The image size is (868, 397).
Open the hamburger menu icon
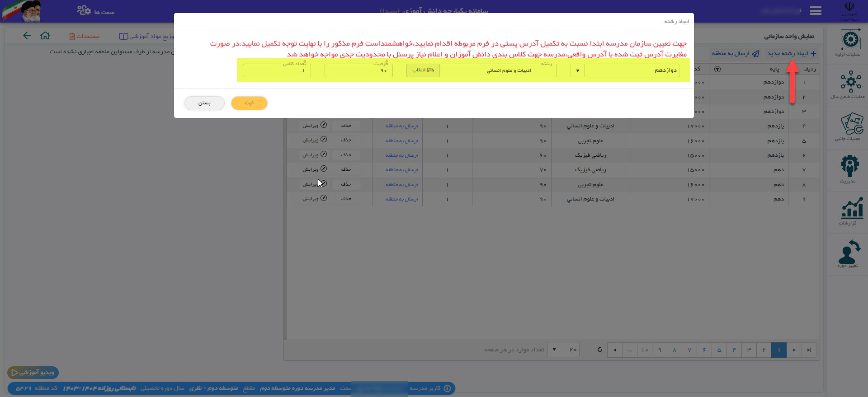pos(816,11)
